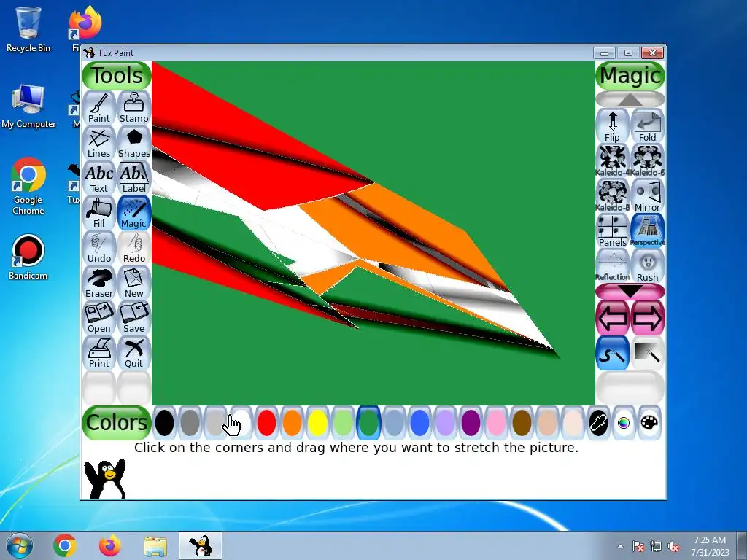Click the Tux penguin mascot
The width and height of the screenshot is (747, 560).
105,478
